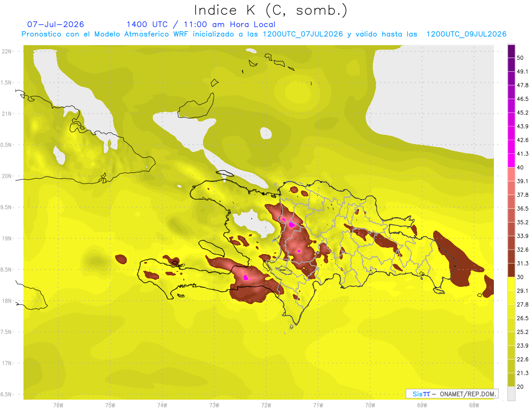
Task: Click the "42.6" color scale value
Action: (x=523, y=140)
